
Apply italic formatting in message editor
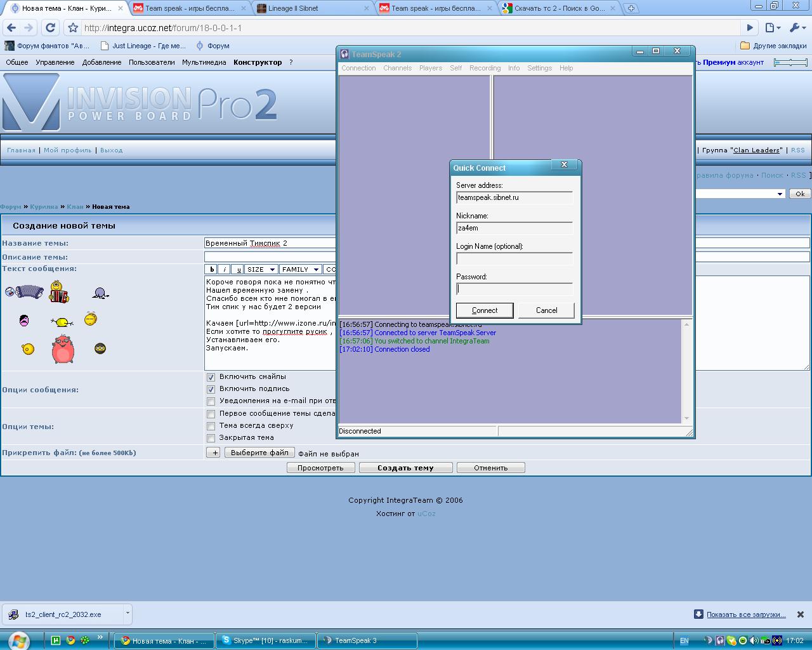click(224, 269)
